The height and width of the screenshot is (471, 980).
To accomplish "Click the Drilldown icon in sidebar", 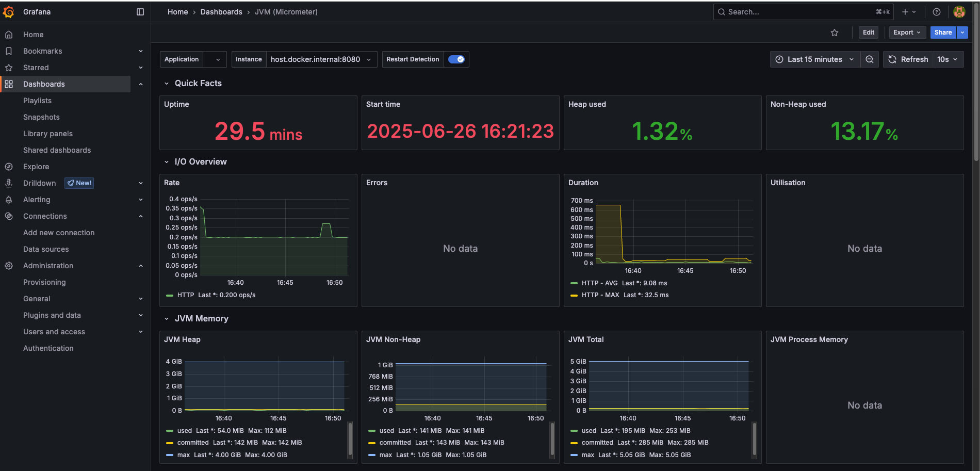I will pyautogui.click(x=9, y=183).
